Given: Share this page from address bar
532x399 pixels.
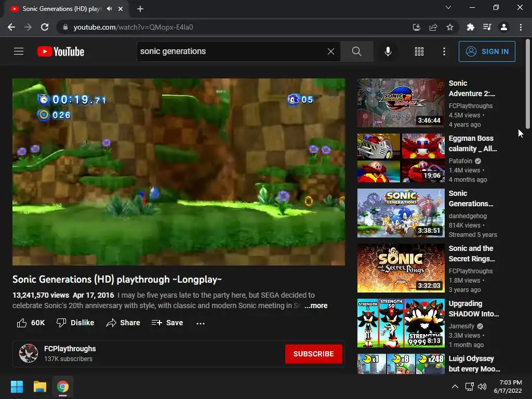Looking at the screenshot, I should (433, 27).
